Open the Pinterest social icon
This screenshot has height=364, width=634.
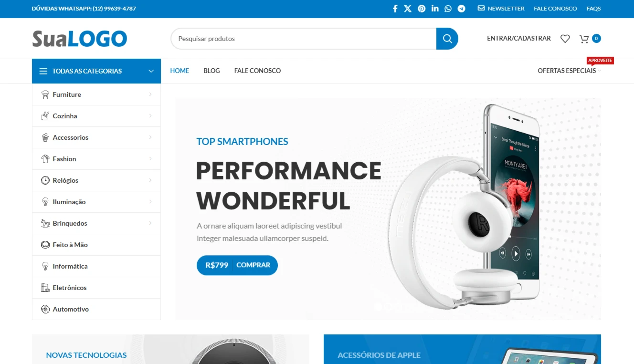(422, 9)
